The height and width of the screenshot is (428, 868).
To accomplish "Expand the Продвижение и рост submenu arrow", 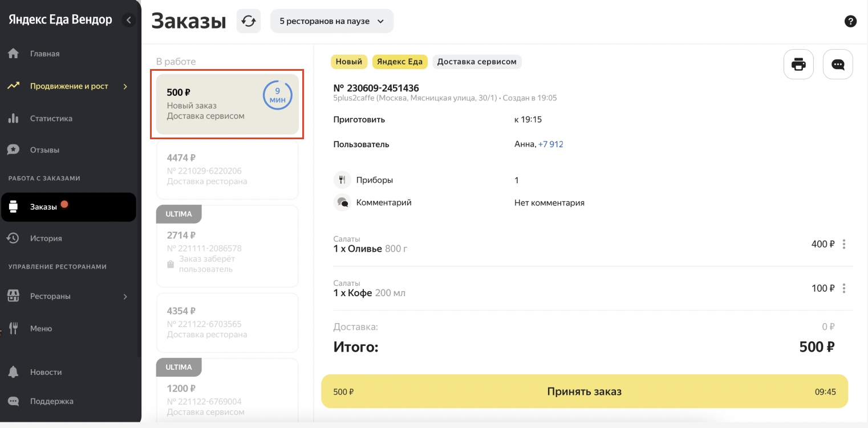I will click(x=125, y=86).
